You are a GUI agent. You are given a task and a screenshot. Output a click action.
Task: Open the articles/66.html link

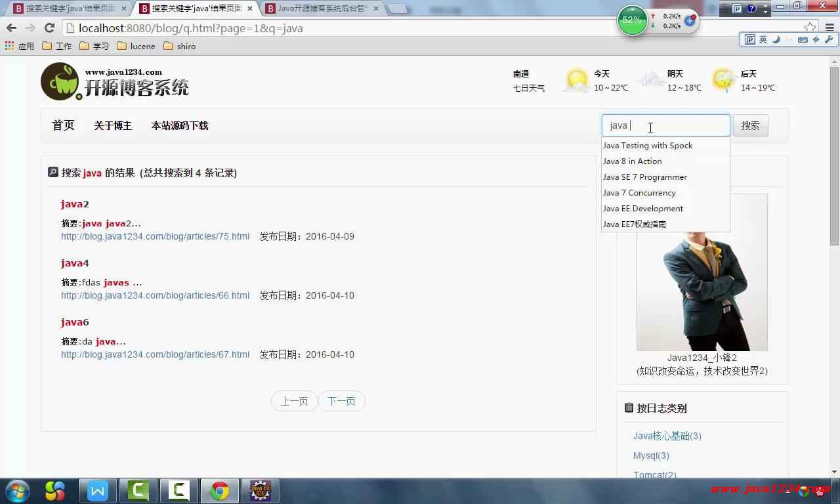(x=156, y=295)
